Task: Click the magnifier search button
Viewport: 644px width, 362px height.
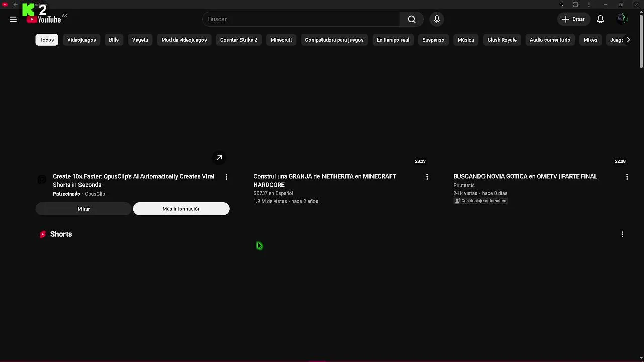Action: [412, 19]
